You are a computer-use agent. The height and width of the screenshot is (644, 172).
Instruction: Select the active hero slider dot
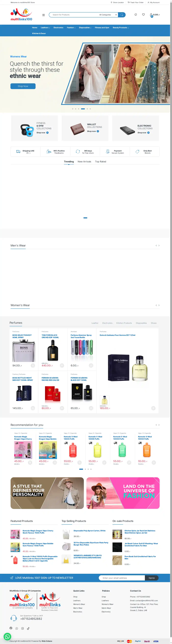click(83, 109)
